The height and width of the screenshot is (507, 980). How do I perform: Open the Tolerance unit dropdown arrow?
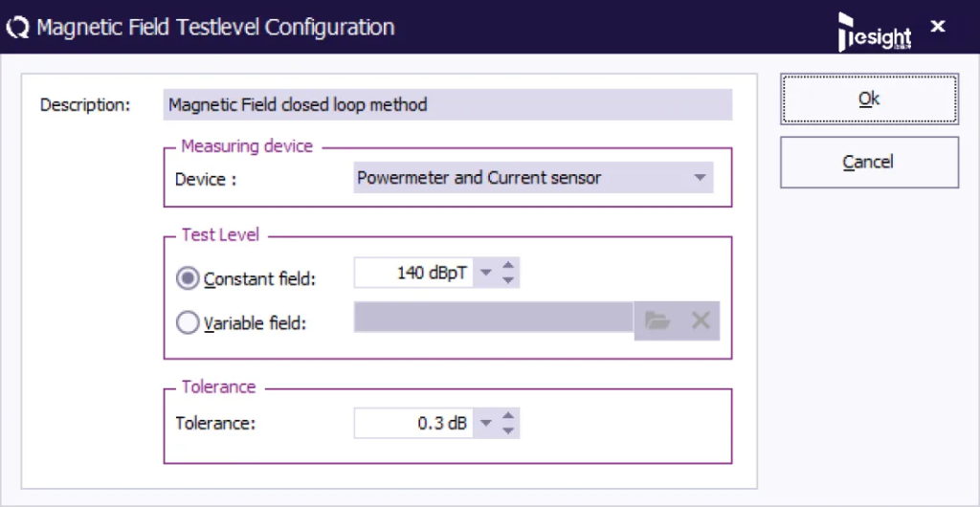pyautogui.click(x=486, y=423)
